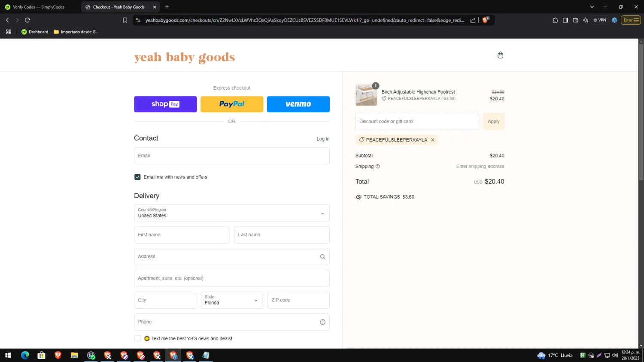Viewport: 644px width, 362px height.
Task: Click the First name field
Action: [x=182, y=235]
